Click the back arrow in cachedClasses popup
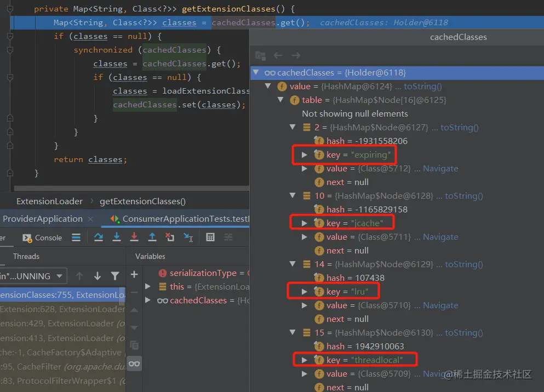Screen dimensions: 544x392 [x=278, y=55]
